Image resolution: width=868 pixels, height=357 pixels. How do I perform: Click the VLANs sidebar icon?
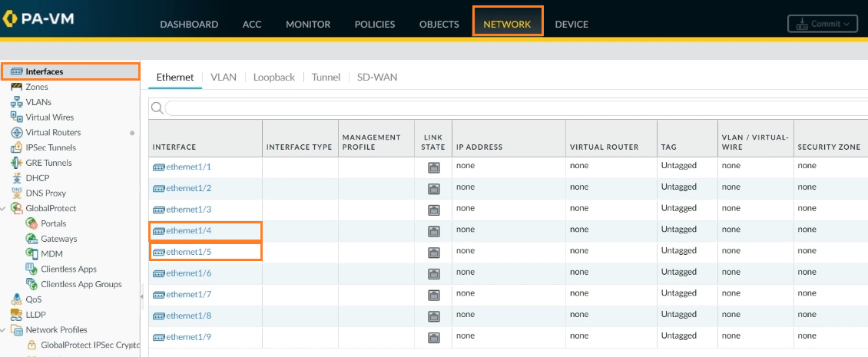(x=17, y=102)
